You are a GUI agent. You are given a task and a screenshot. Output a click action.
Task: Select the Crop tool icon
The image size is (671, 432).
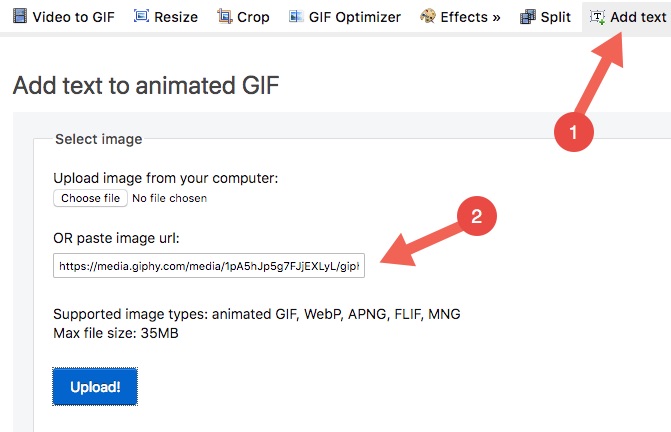(x=224, y=16)
